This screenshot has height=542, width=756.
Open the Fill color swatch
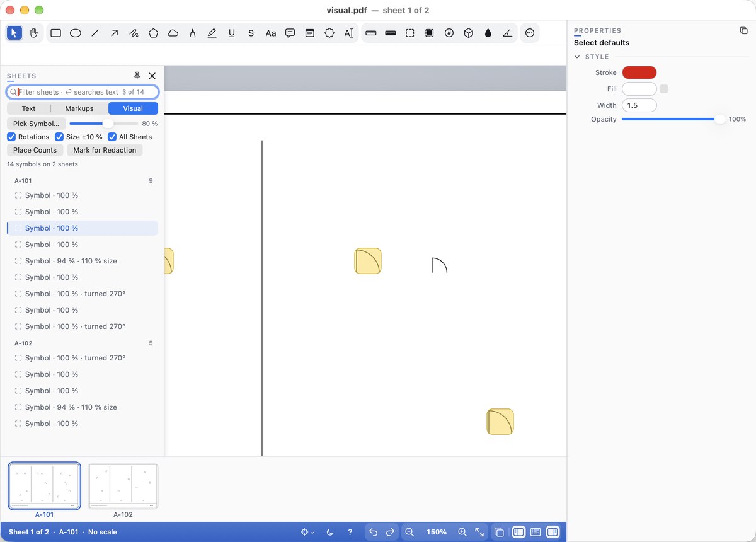click(x=639, y=89)
